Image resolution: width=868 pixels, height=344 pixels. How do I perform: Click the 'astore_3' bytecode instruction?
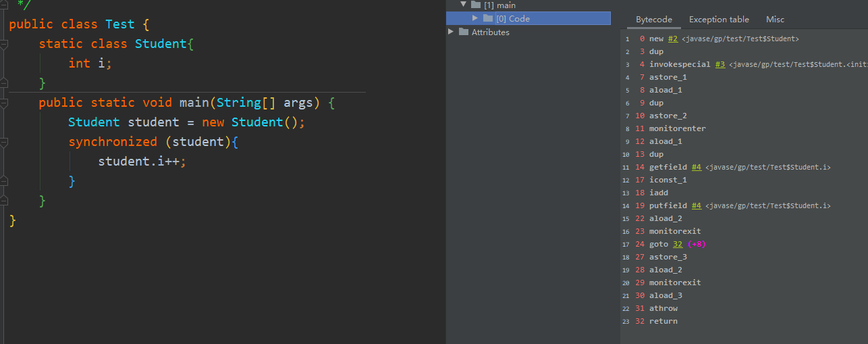(x=668, y=257)
